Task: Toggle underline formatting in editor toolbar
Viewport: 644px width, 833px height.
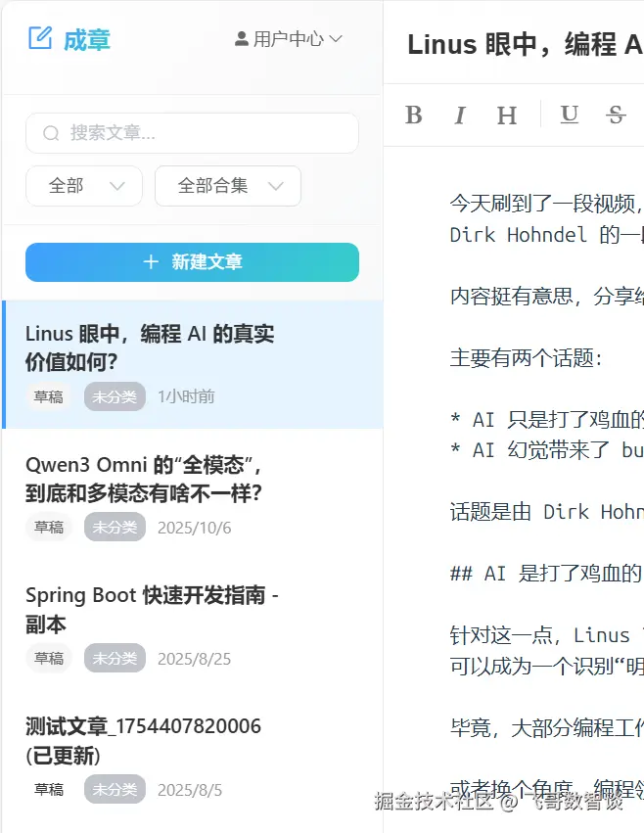Action: click(x=569, y=115)
